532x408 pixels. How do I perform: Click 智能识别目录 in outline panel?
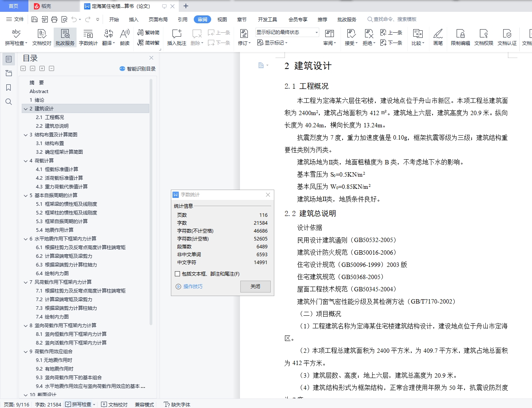pyautogui.click(x=138, y=69)
